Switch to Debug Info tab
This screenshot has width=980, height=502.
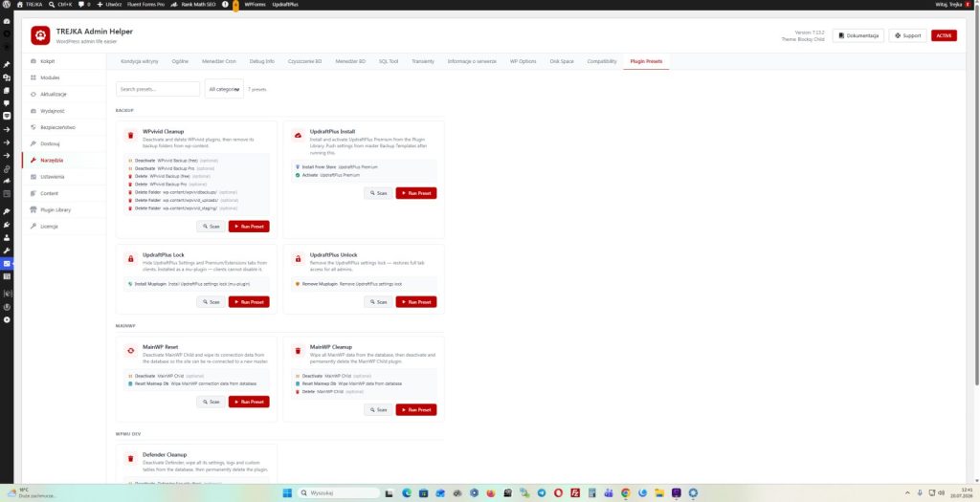click(x=262, y=61)
